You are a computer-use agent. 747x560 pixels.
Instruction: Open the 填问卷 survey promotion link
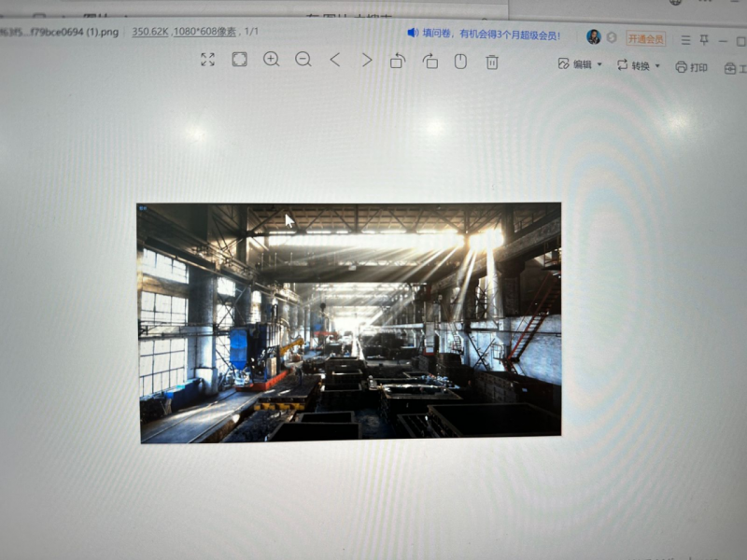coord(491,35)
